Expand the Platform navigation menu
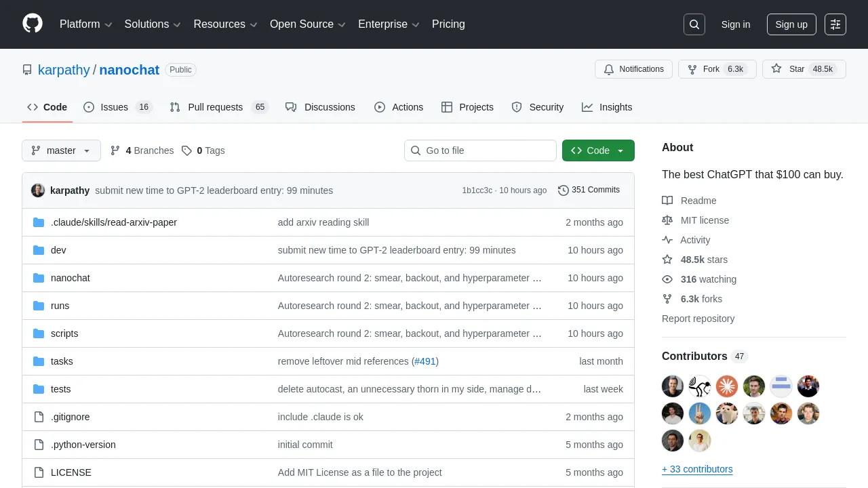The height and width of the screenshot is (488, 868). [85, 24]
